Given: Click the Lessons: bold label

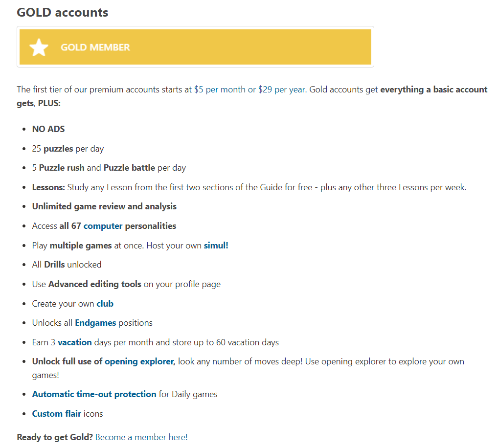Looking at the screenshot, I should click(48, 187).
